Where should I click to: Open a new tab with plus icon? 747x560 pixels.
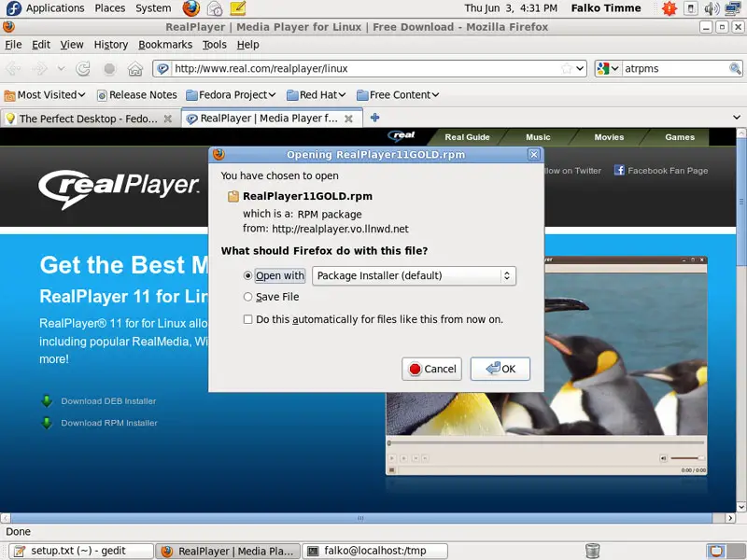[x=375, y=118]
